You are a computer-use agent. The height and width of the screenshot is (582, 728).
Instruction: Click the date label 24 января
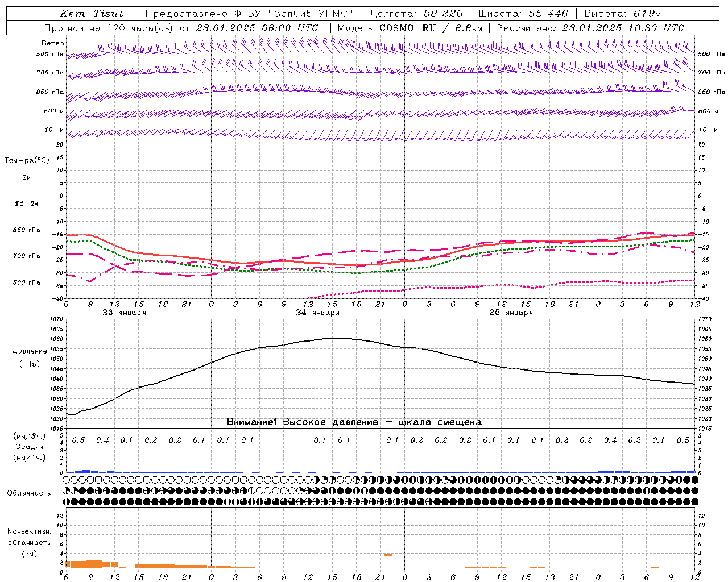[317, 313]
